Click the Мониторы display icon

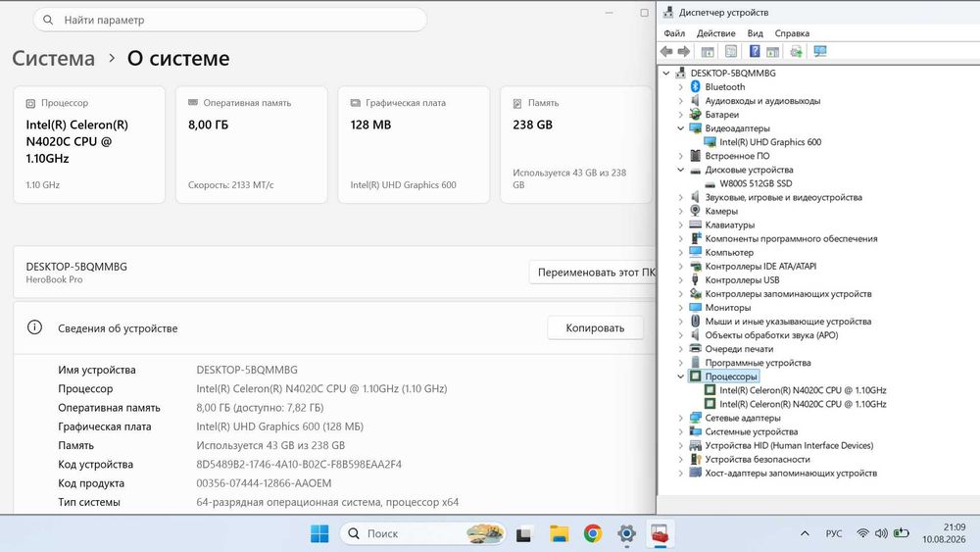(x=695, y=308)
